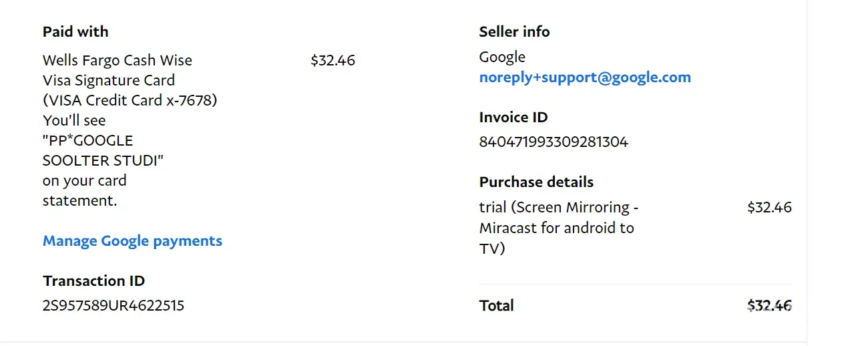
Task: Click the trial Screen Mirroring item description
Action: [x=558, y=228]
